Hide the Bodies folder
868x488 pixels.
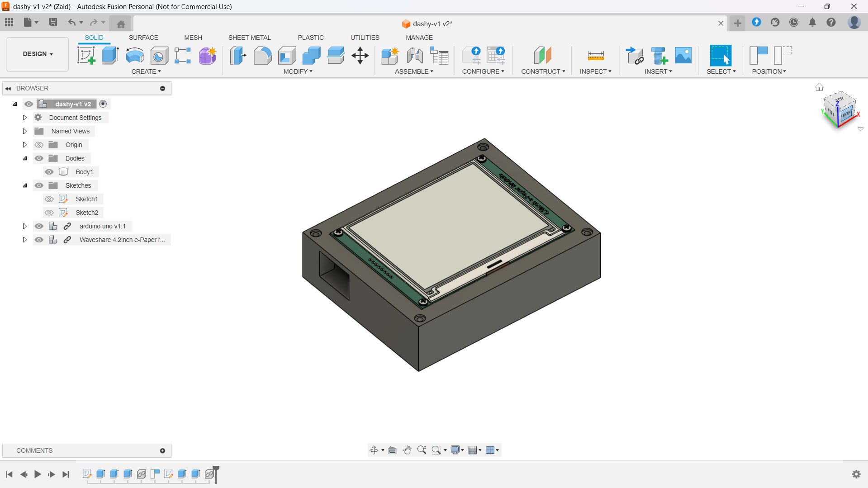(39, 158)
